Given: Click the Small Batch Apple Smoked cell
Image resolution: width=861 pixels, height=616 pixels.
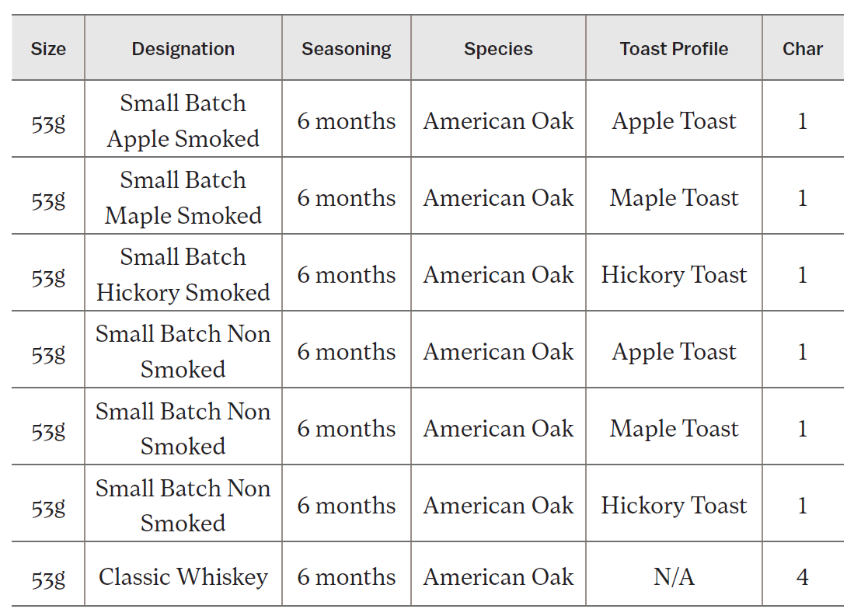Looking at the screenshot, I should [x=183, y=120].
